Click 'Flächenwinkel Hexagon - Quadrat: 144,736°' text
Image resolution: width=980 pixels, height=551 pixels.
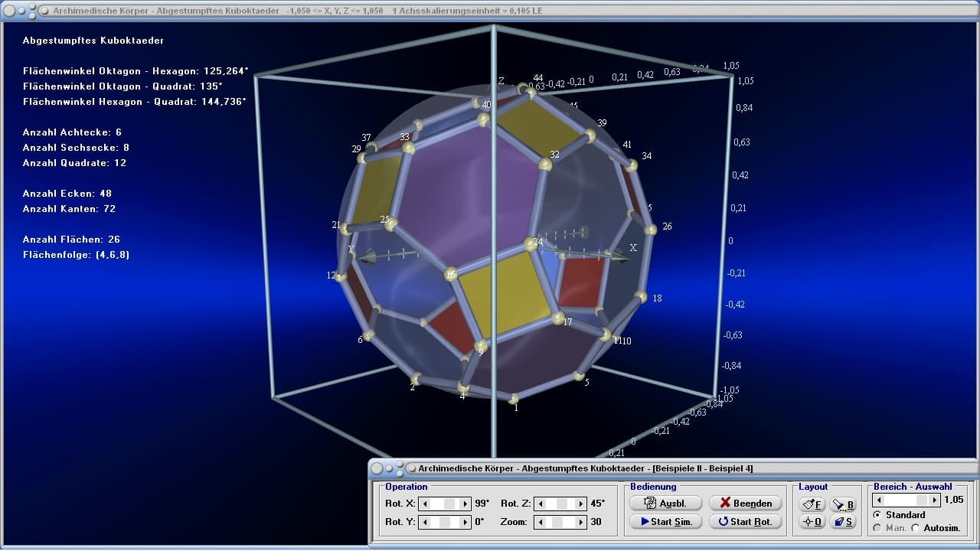(134, 102)
